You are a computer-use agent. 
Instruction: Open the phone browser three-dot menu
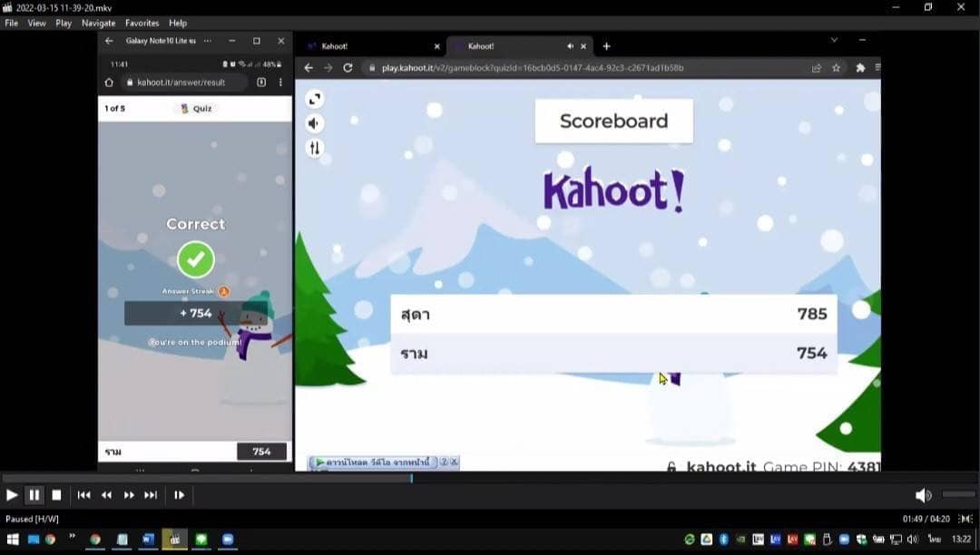[x=280, y=83]
